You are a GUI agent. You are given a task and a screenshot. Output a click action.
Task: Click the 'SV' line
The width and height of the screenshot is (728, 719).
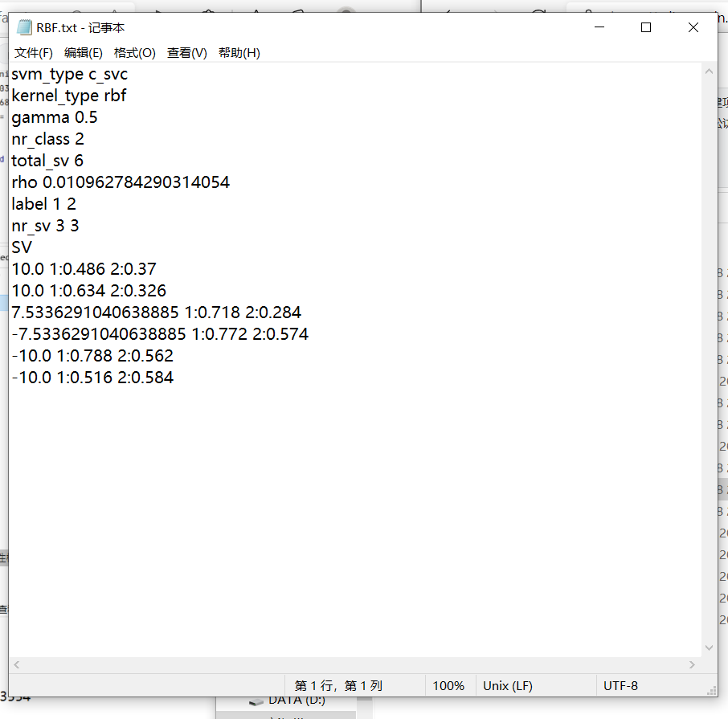[22, 247]
